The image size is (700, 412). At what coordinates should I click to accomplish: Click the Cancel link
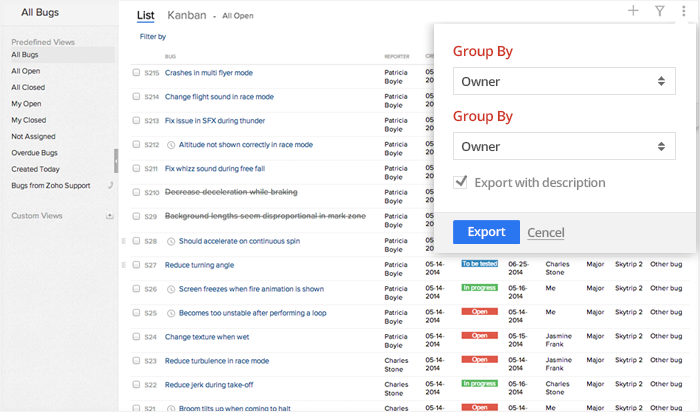[x=546, y=233]
